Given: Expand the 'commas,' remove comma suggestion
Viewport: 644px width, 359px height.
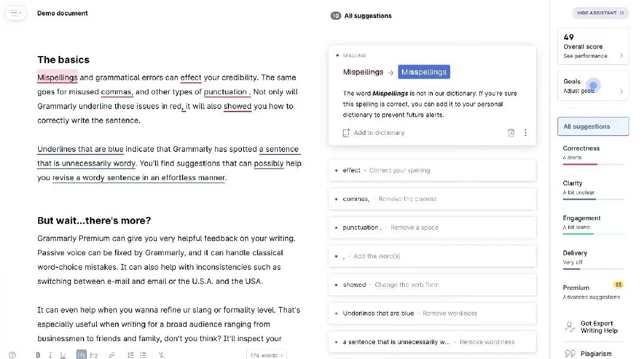Looking at the screenshot, I should point(432,199).
